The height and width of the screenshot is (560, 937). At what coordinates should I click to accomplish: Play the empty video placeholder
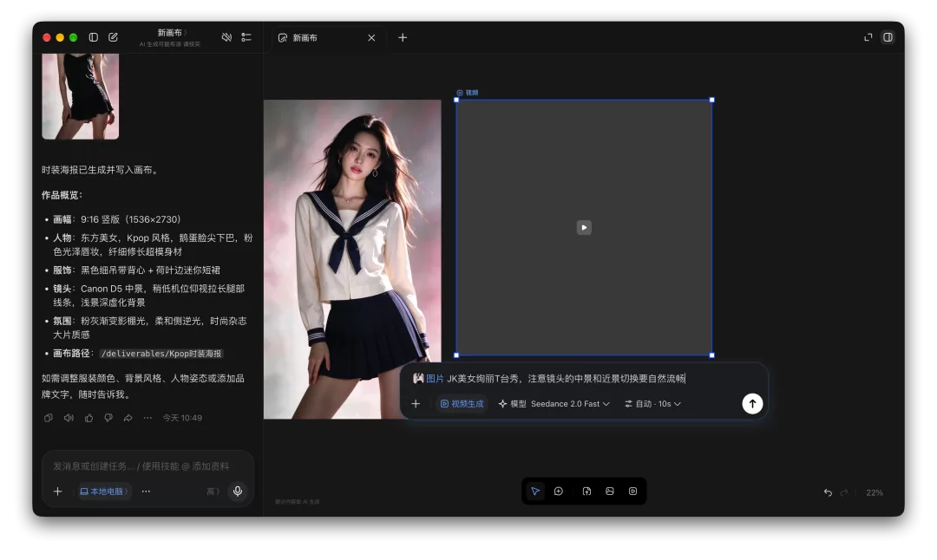tap(584, 227)
